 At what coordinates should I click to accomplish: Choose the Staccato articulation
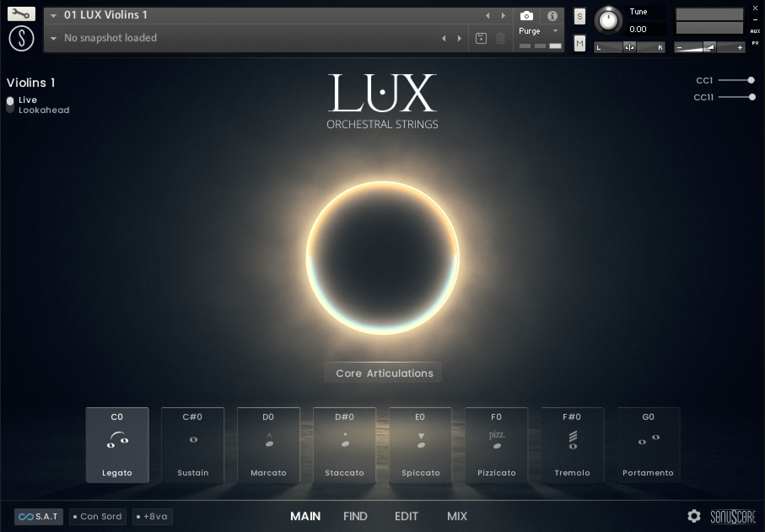click(x=345, y=444)
